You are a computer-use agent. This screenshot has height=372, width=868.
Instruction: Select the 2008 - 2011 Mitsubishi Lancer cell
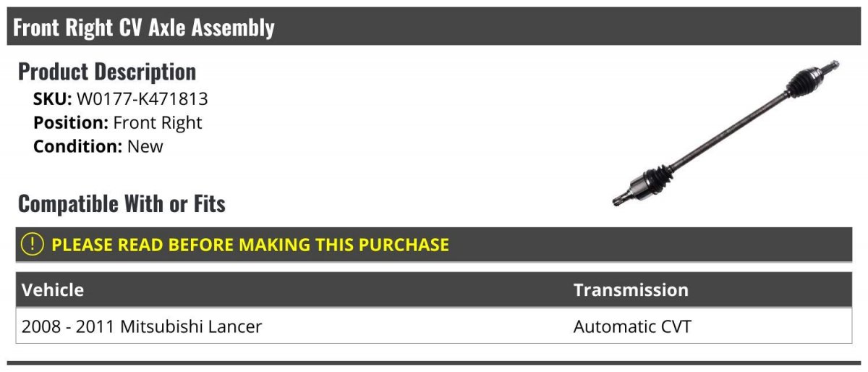click(x=142, y=326)
